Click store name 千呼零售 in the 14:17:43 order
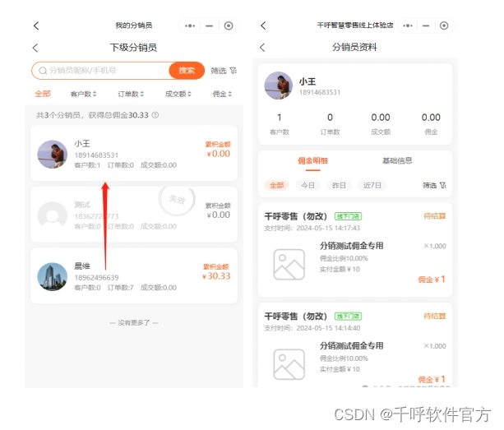This screenshot has width=504, height=430. [295, 216]
